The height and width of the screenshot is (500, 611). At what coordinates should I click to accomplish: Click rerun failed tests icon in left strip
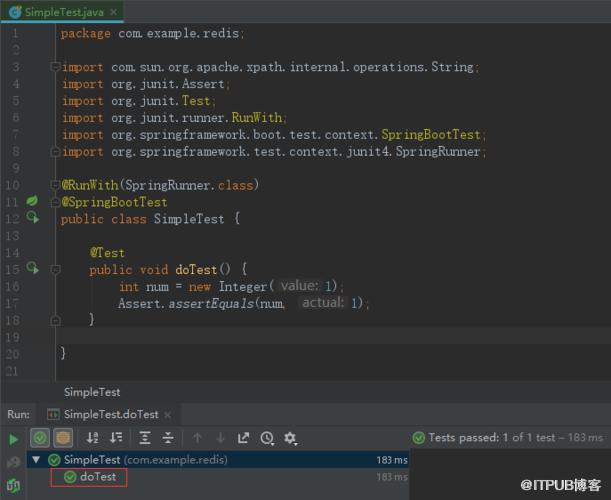[14, 462]
